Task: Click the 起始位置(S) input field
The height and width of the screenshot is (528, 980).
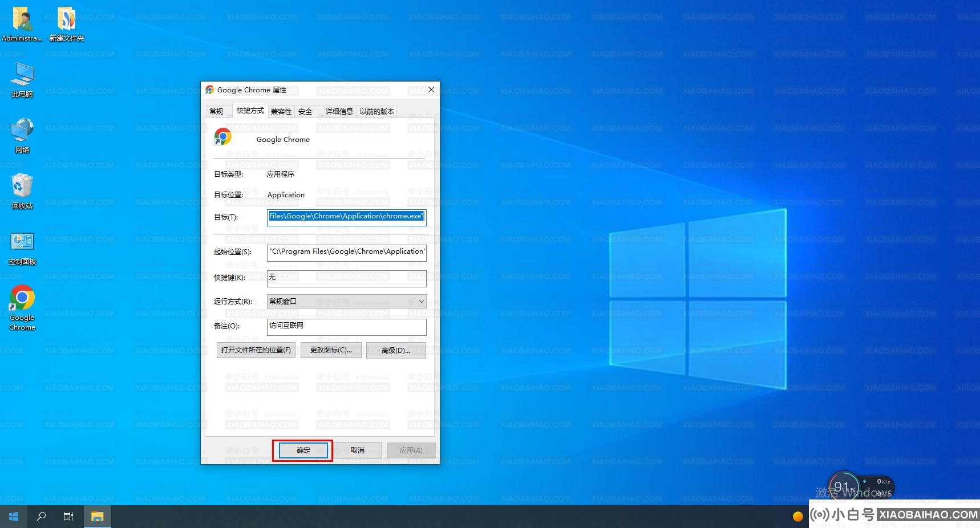Action: click(x=347, y=253)
